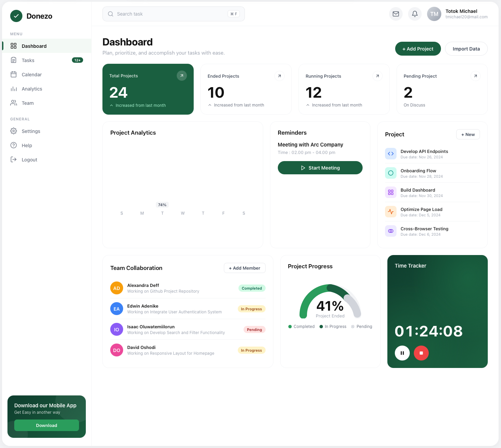Select the Onboarding Flow project
This screenshot has width=501, height=448.
click(x=432, y=173)
